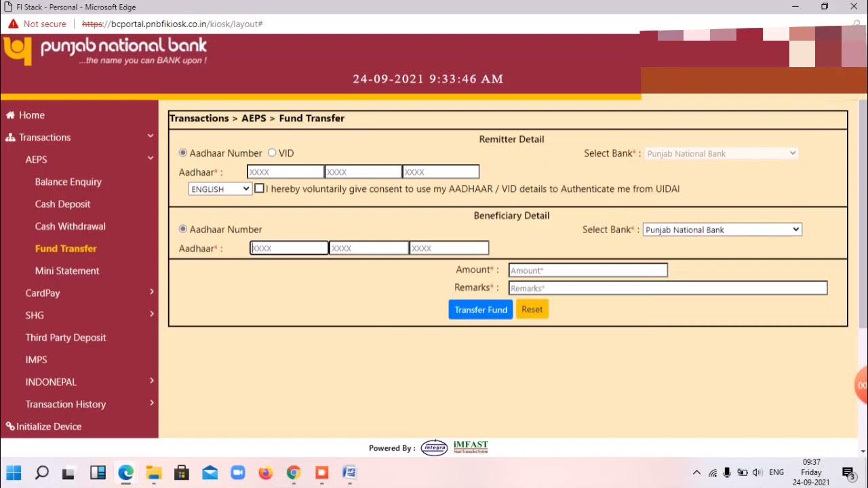868x488 pixels.
Task: Click the ENG language indicator
Action: click(x=776, y=472)
